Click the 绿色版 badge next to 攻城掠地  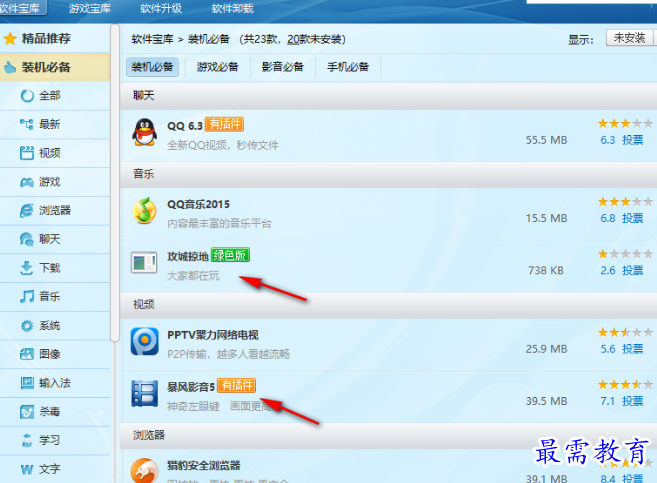230,255
